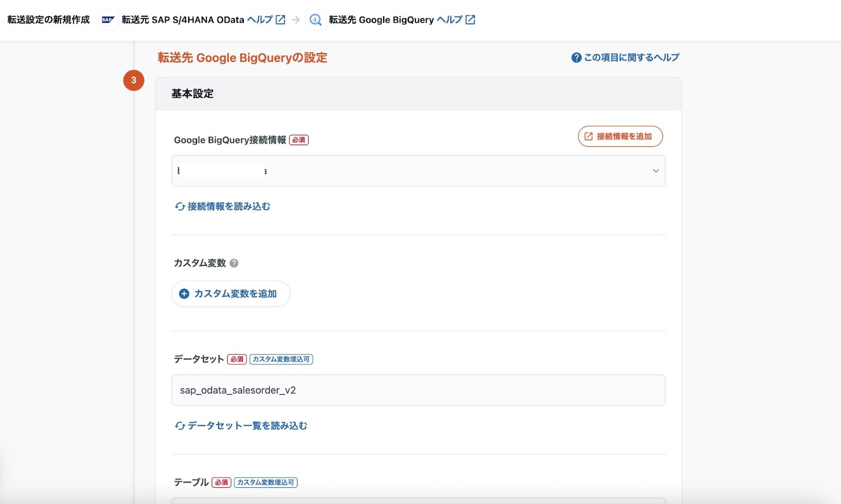Click the カスタム変数 label text

point(200,263)
